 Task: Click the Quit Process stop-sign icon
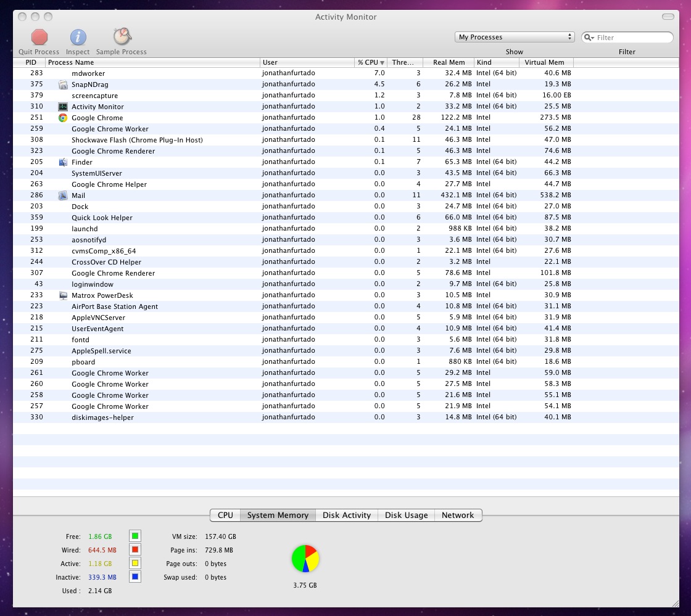(x=39, y=37)
